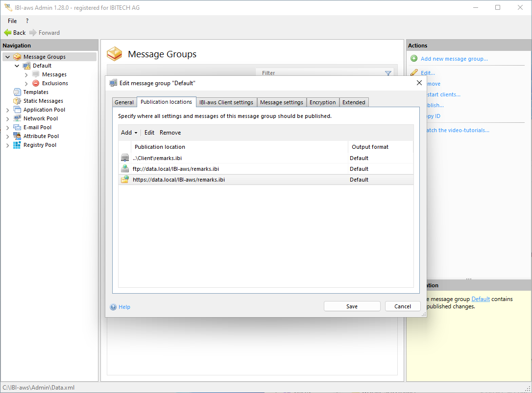Click the E-mail Pool envelope icon
This screenshot has height=393, width=532.
17,127
